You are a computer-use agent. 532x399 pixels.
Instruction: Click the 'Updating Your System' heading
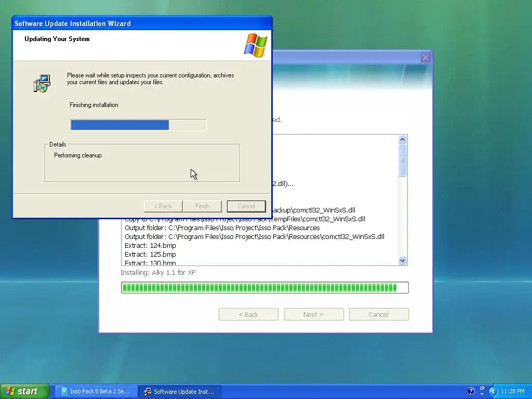[x=57, y=39]
